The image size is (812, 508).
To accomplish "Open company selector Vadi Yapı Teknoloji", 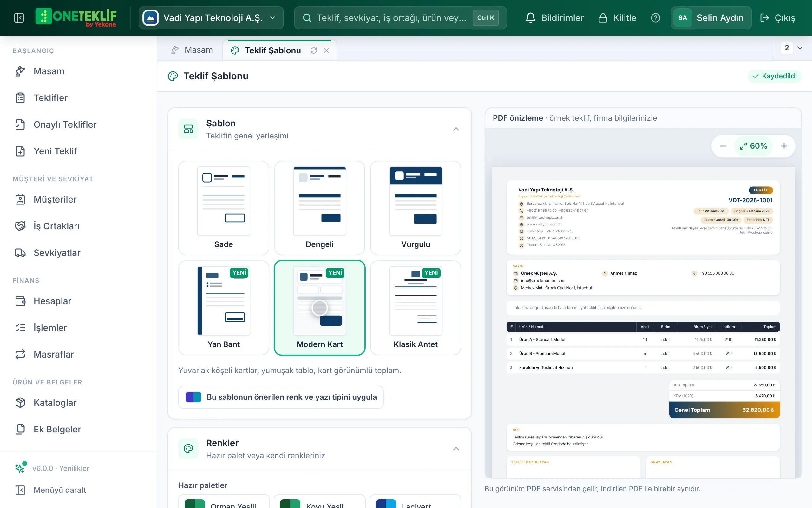I will click(211, 18).
